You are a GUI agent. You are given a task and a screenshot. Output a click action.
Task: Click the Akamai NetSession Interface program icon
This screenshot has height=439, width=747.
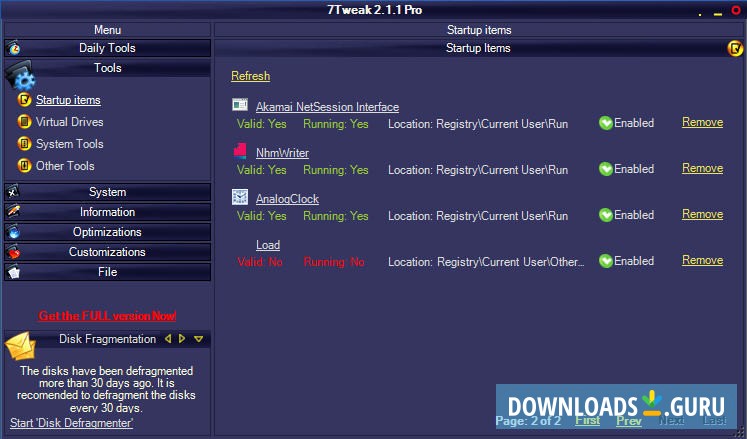click(240, 104)
